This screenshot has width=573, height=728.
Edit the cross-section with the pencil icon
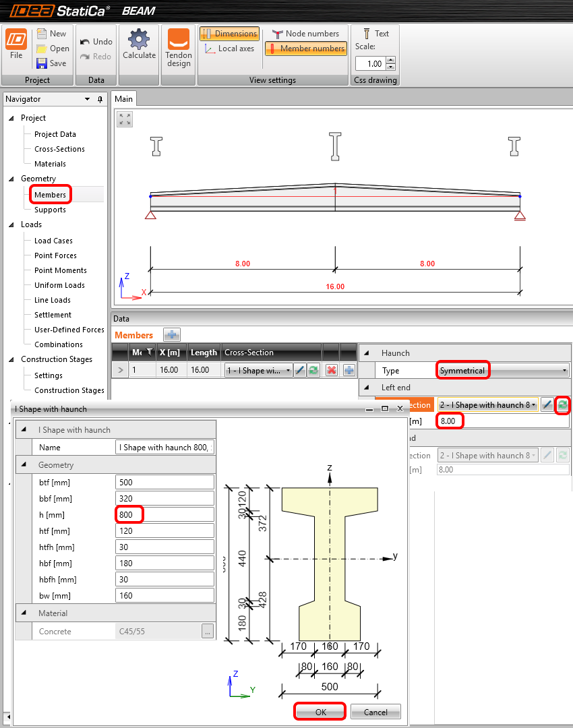click(x=299, y=369)
